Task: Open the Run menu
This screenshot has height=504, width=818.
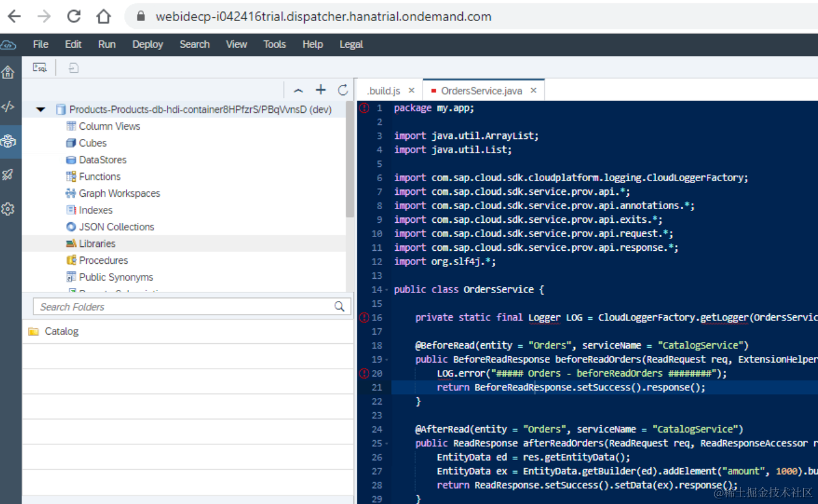Action: 107,45
